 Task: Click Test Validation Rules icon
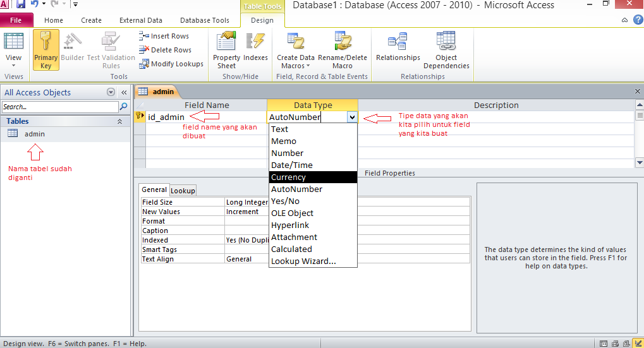coord(111,51)
